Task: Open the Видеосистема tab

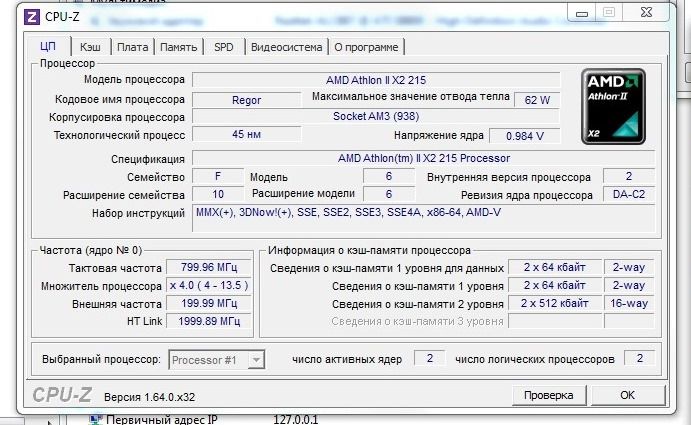Action: click(286, 47)
